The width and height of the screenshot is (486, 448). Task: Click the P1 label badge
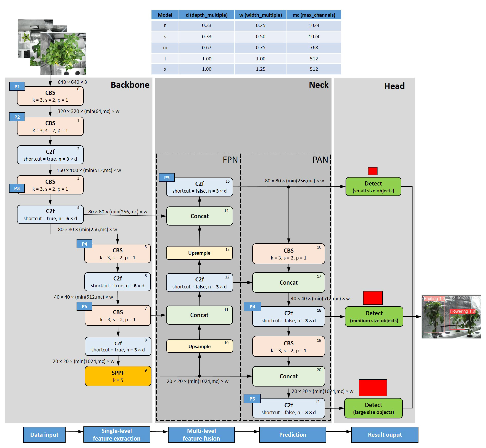(17, 87)
